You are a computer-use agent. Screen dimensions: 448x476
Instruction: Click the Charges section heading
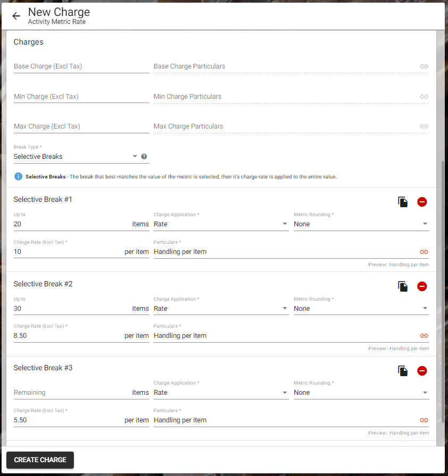click(29, 42)
